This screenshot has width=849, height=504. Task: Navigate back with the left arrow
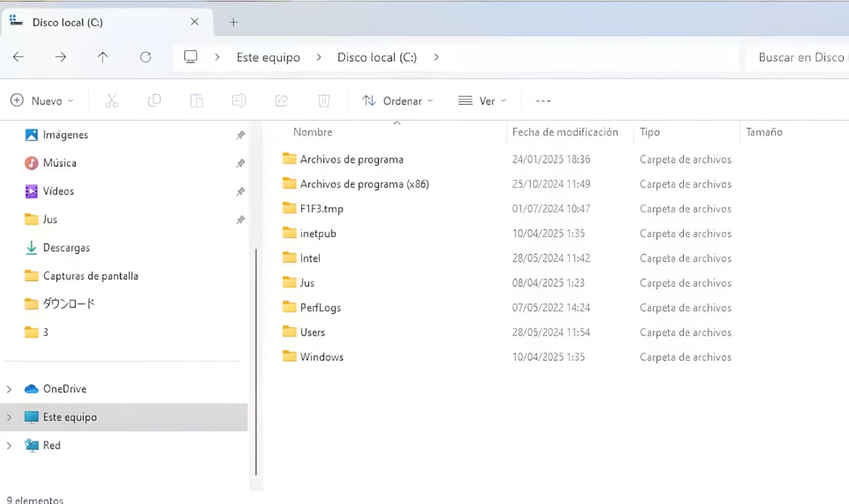coord(19,58)
